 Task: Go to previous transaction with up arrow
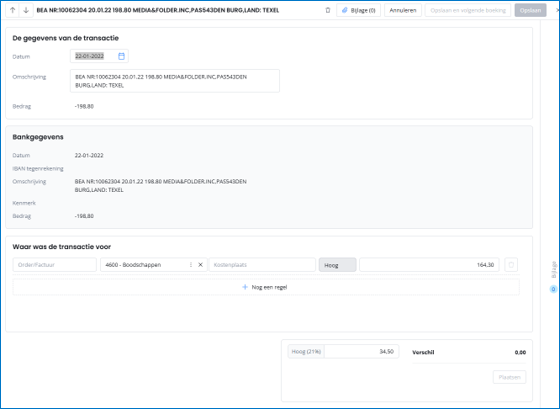[x=12, y=10]
